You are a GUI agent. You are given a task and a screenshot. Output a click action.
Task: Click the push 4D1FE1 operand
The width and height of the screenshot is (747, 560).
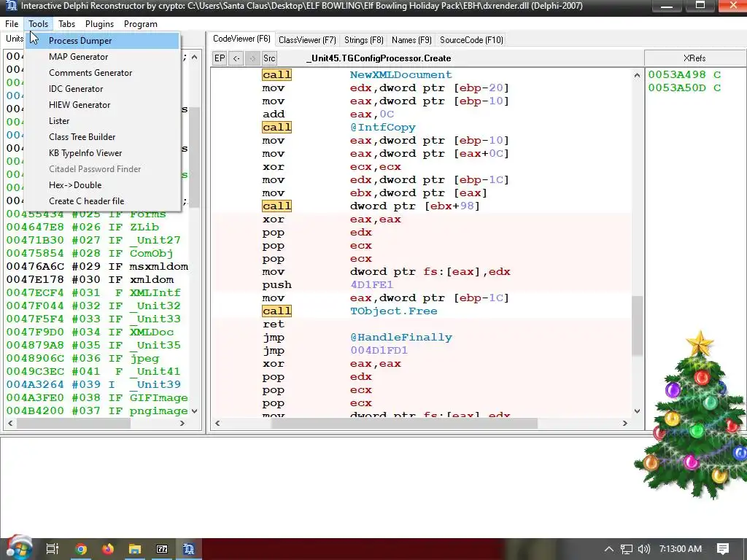371,285
